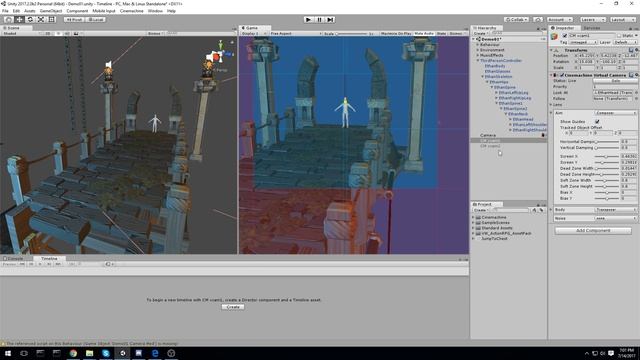
Task: Open the Aim Composer dropdown
Action: tap(616, 113)
